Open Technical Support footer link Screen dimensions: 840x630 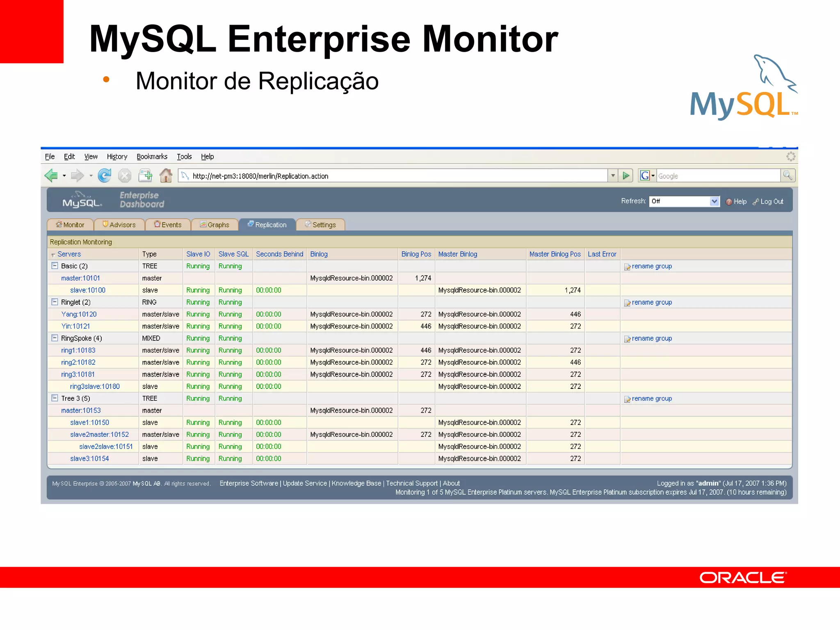412,483
